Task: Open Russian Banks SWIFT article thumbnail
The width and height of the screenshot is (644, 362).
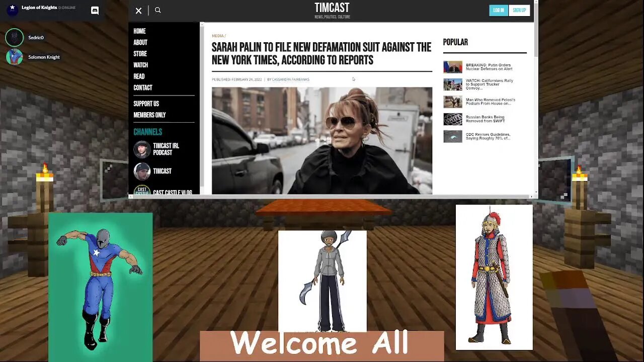Action: click(x=452, y=119)
